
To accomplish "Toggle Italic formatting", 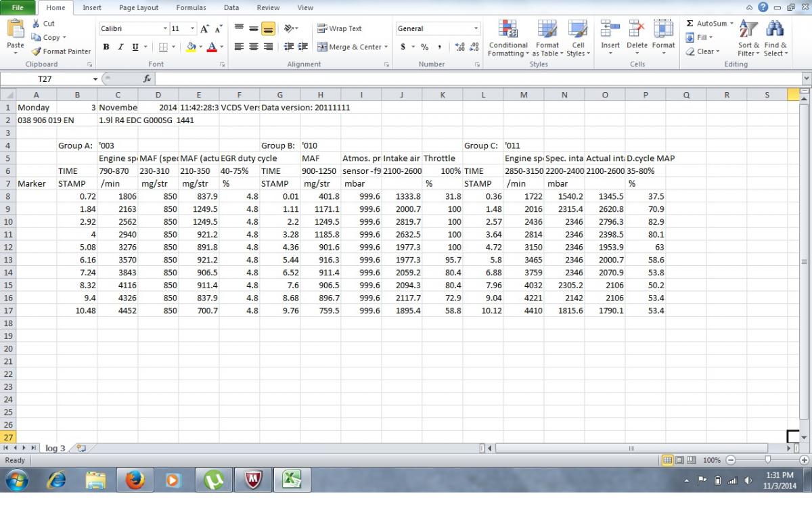I will tap(120, 47).
